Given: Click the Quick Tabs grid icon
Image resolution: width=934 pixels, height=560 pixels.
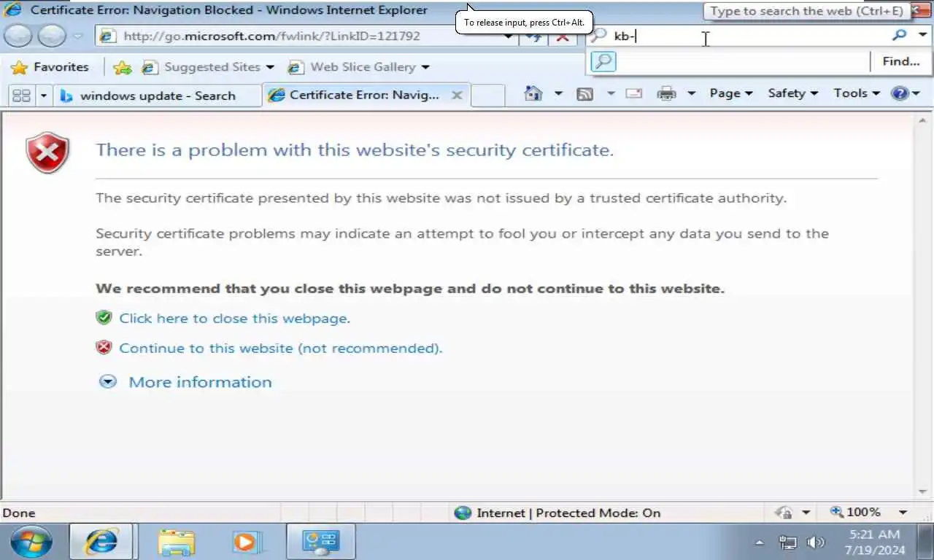Looking at the screenshot, I should pos(21,96).
